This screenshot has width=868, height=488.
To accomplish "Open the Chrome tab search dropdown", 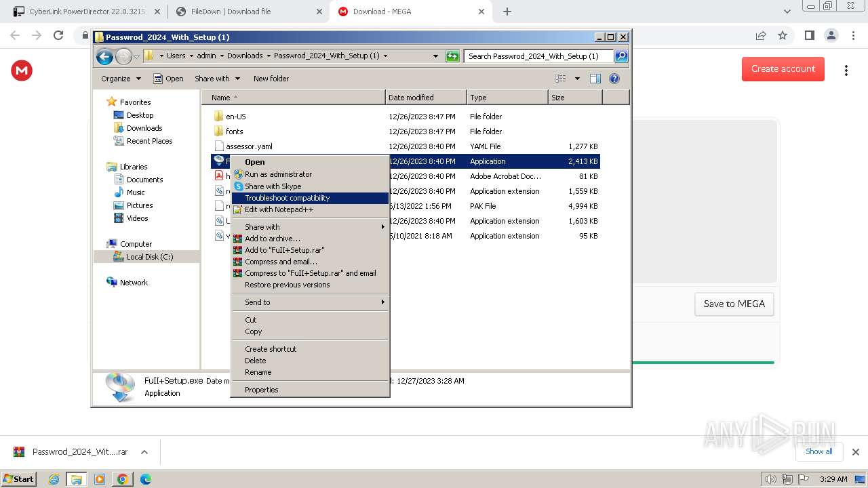I will click(787, 12).
